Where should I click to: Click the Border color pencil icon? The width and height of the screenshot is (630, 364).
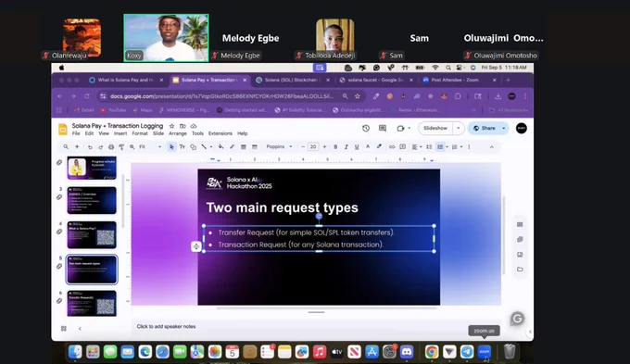(232, 146)
